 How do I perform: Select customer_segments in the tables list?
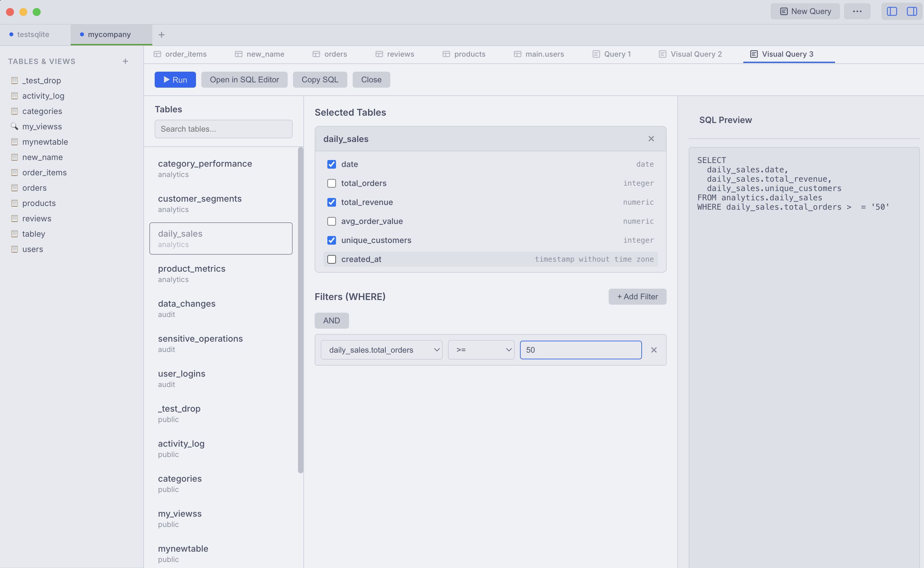click(x=221, y=204)
